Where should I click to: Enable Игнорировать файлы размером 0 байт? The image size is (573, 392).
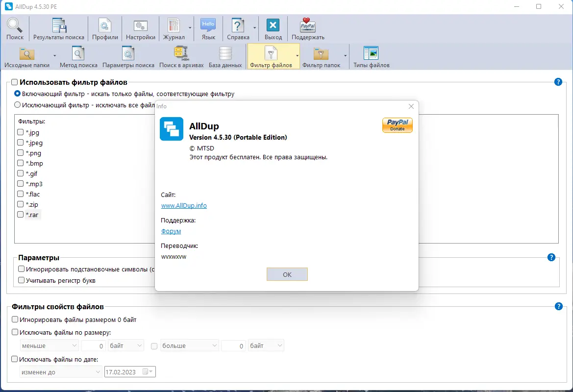(15, 319)
